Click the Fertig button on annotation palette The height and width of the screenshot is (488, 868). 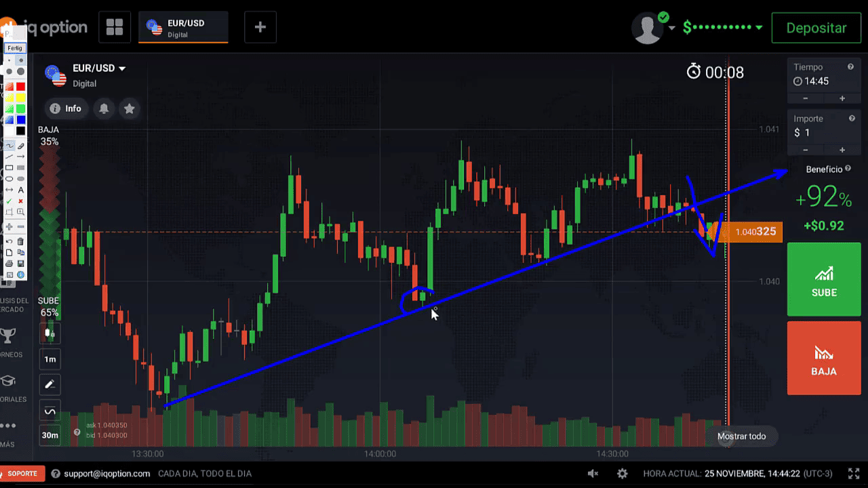pyautogui.click(x=15, y=48)
